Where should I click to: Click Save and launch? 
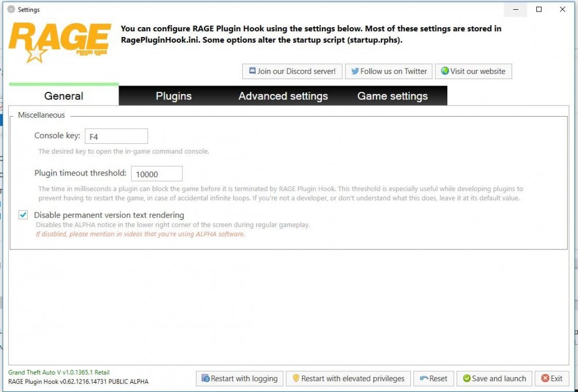click(x=494, y=378)
